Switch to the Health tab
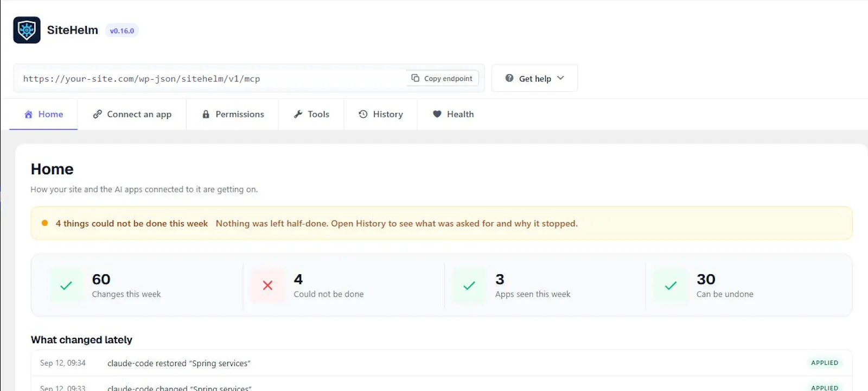 (x=453, y=114)
